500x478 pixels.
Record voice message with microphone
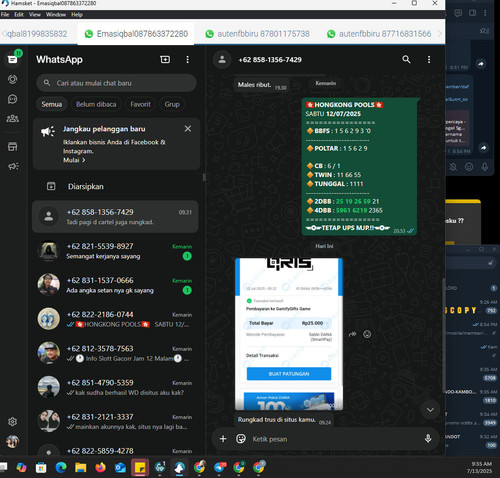pyautogui.click(x=428, y=439)
